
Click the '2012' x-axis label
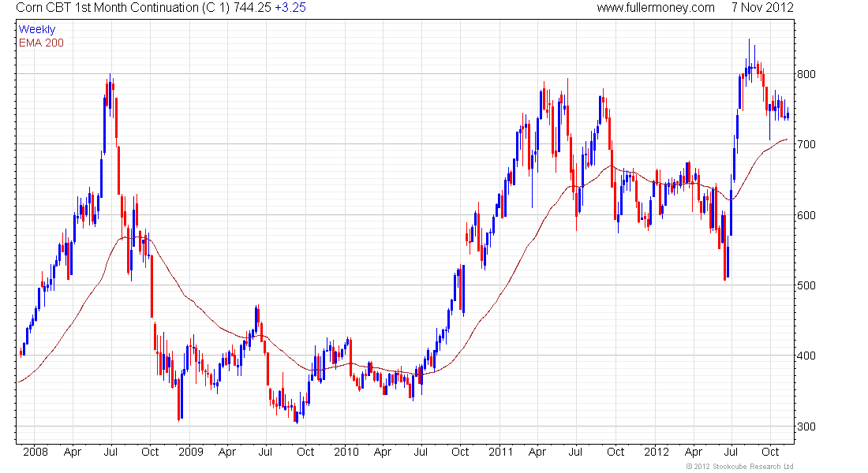tap(657, 452)
